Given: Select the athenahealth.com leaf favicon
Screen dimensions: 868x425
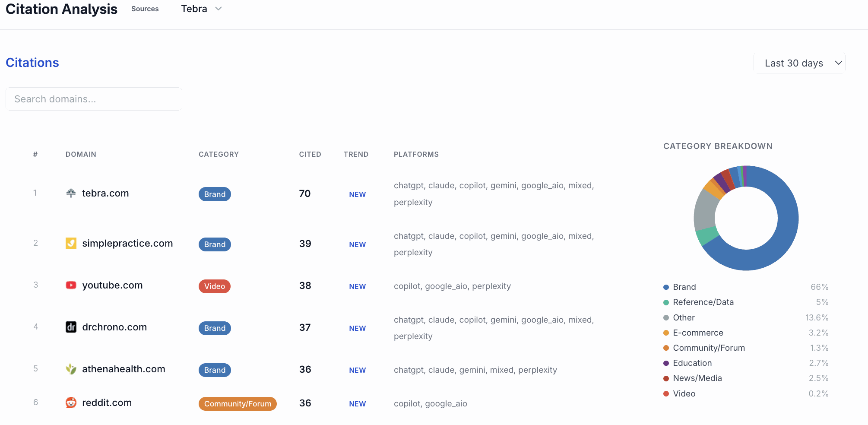Looking at the screenshot, I should pyautogui.click(x=71, y=369).
